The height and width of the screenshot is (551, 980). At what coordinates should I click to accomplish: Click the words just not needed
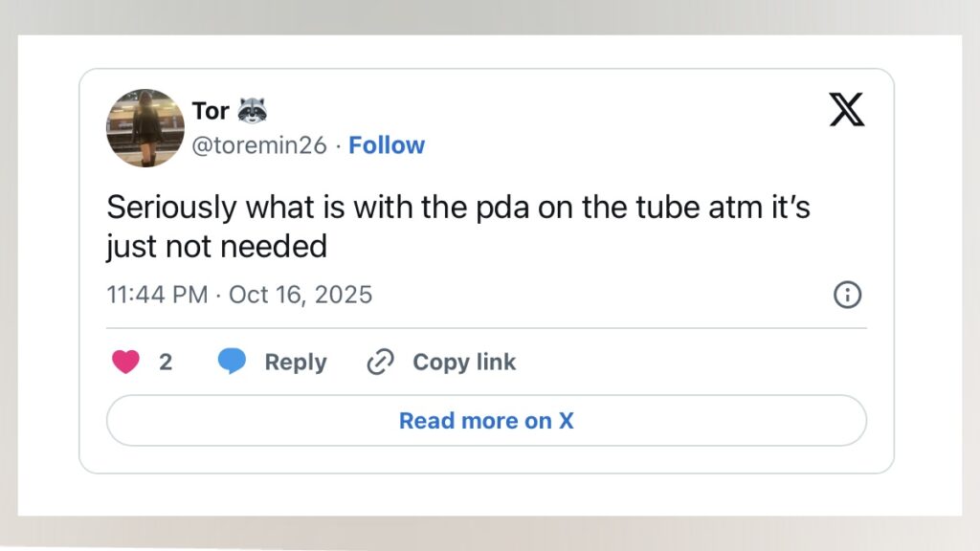pos(216,247)
